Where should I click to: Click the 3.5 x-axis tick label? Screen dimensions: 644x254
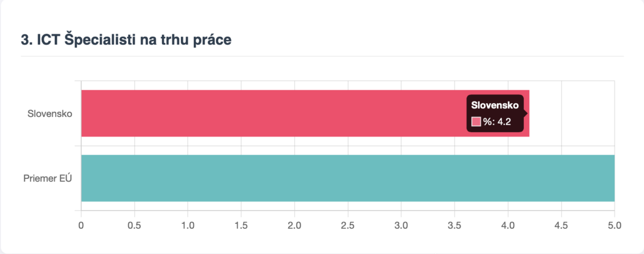click(x=455, y=226)
